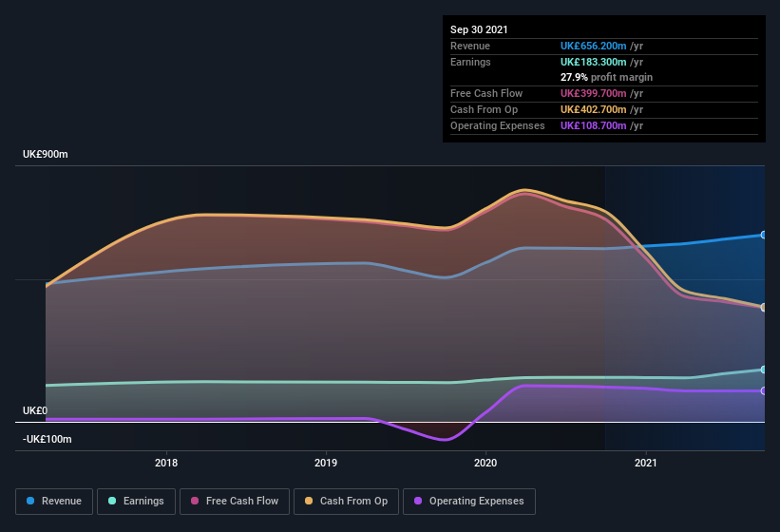This screenshot has width=780, height=532.
Task: Click the 2021 axis label
Action: pyautogui.click(x=646, y=463)
